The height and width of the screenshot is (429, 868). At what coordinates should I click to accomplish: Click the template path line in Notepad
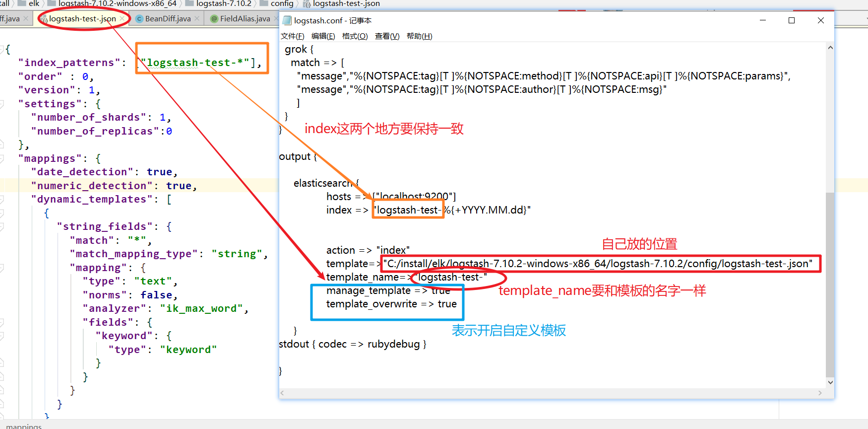coord(569,264)
